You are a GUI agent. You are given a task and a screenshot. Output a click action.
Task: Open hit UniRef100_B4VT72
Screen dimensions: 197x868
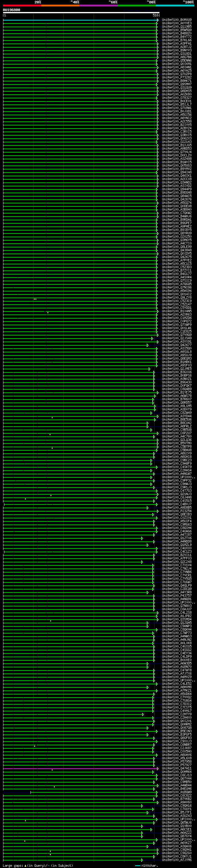point(177,37)
